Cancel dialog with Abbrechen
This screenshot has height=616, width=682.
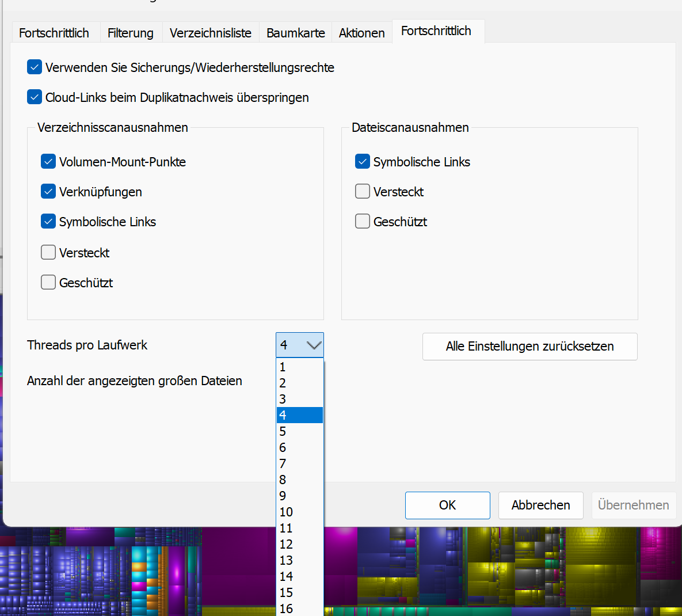click(x=540, y=505)
